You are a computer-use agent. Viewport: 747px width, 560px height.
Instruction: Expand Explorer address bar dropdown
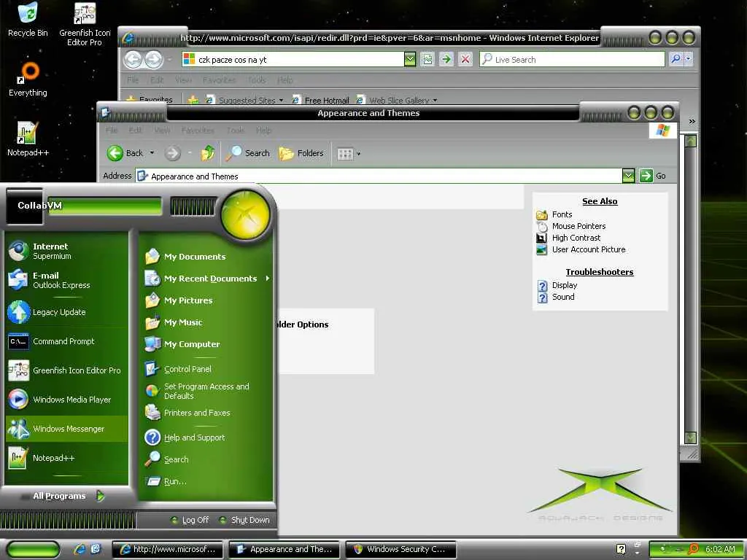[628, 176]
